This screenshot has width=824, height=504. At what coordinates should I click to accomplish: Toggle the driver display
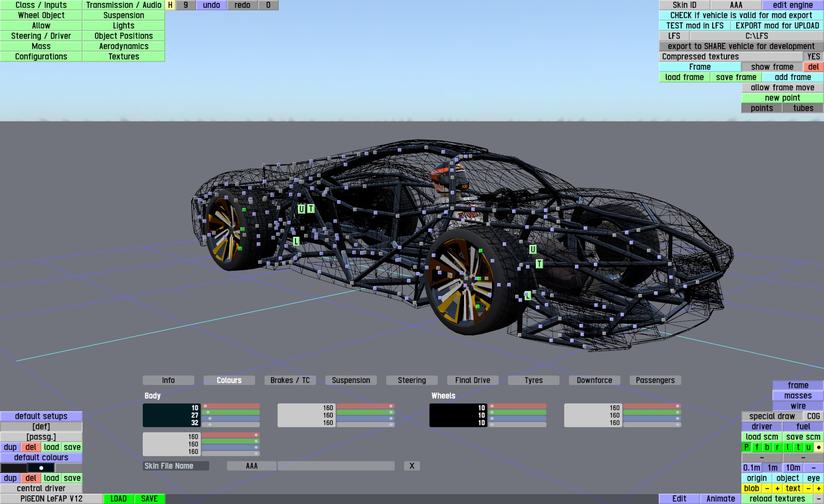click(762, 427)
